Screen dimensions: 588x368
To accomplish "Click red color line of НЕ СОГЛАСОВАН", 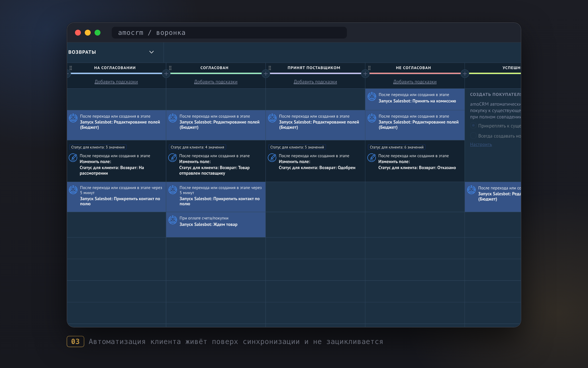I will tap(415, 73).
